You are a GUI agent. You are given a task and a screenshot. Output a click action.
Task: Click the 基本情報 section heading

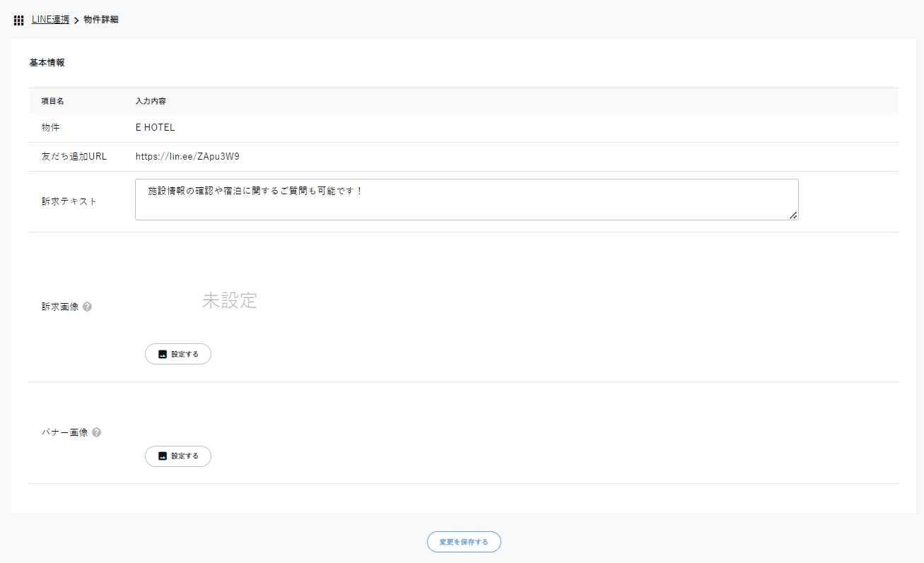tap(47, 63)
